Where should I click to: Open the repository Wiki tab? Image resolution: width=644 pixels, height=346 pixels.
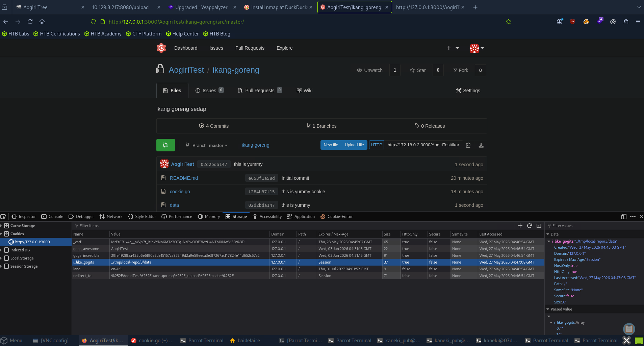(x=305, y=91)
